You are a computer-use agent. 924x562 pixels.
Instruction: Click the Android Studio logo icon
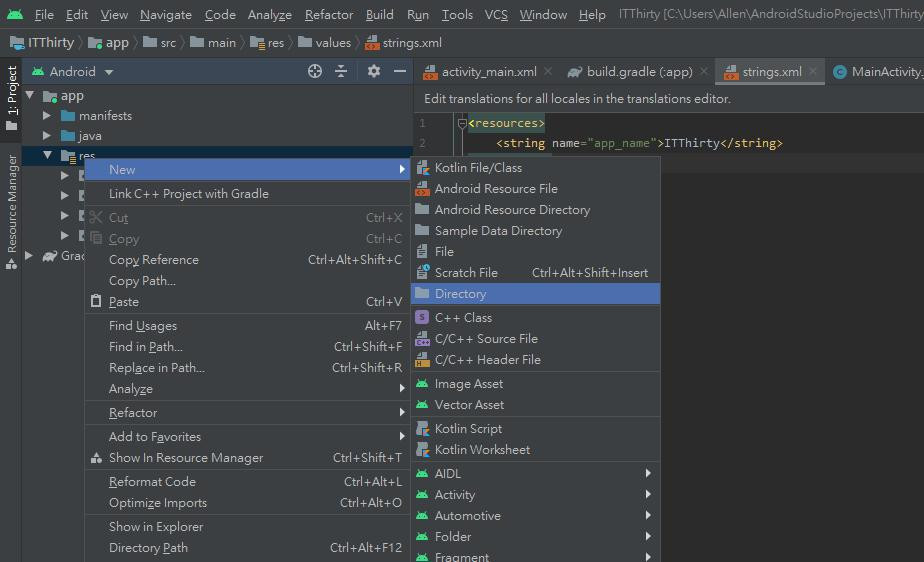click(15, 14)
